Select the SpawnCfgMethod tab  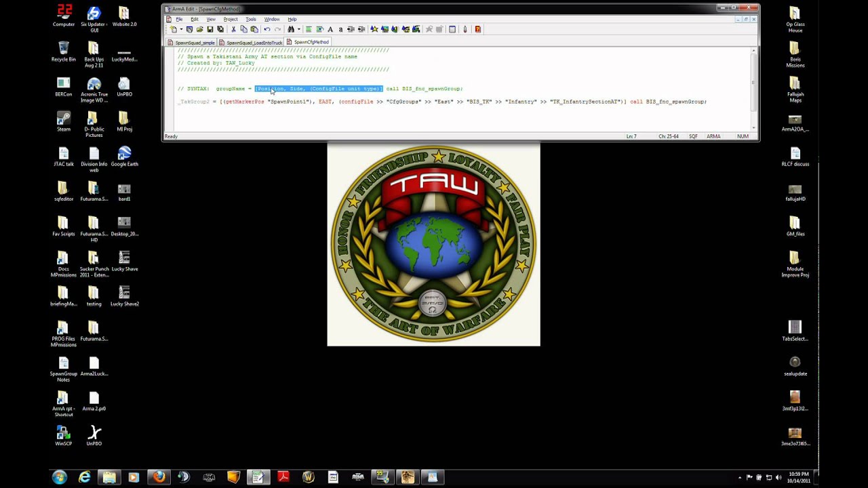[x=307, y=42]
